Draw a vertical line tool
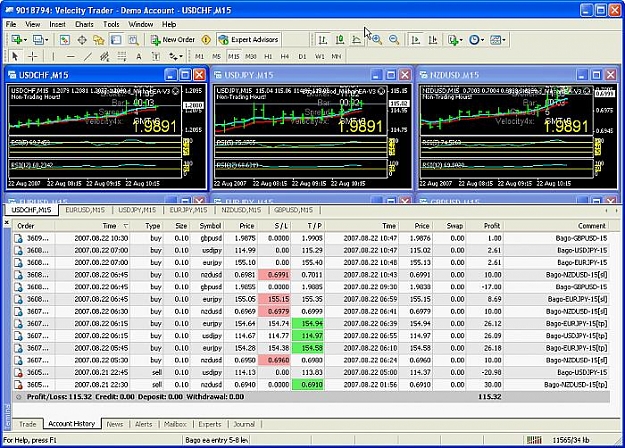625x448 pixels. (53, 57)
